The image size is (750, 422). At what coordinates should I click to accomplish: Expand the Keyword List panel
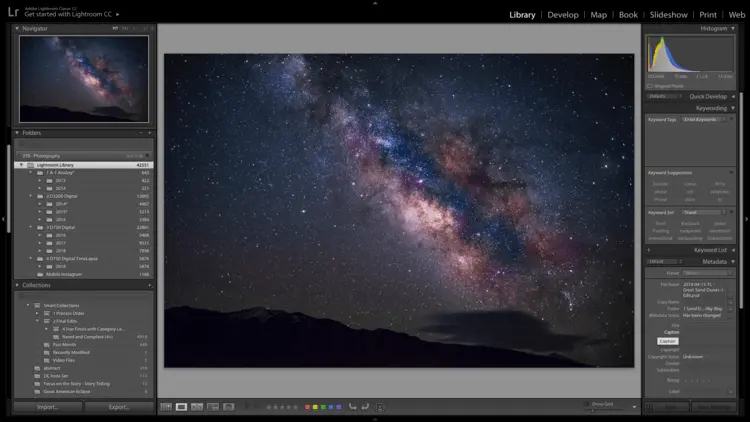(733, 250)
